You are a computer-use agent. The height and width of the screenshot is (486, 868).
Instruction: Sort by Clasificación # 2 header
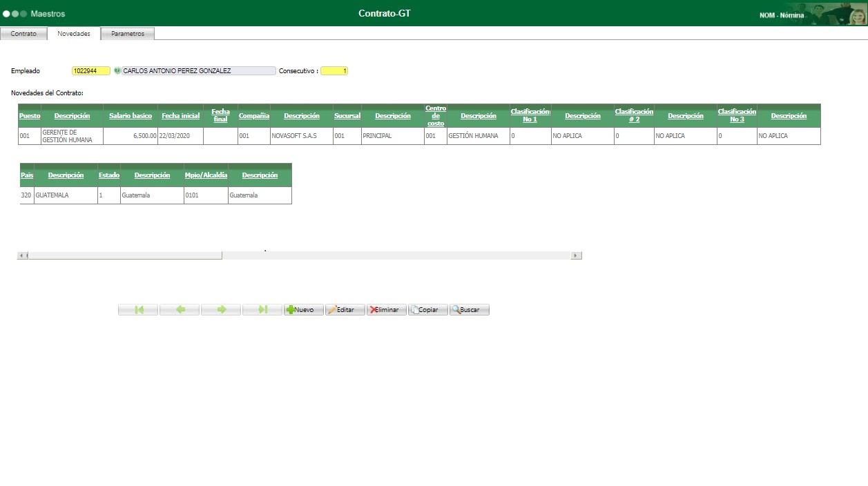coord(634,115)
